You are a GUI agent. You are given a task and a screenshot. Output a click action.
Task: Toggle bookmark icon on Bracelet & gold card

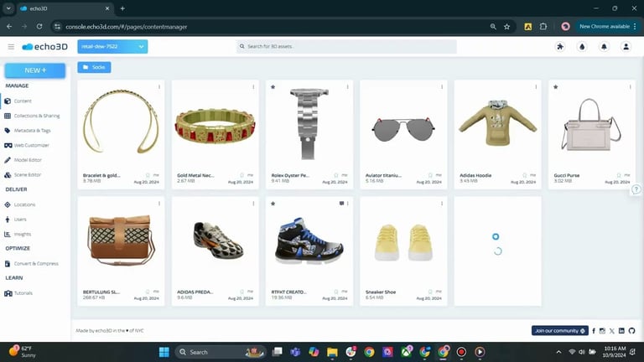148,175
